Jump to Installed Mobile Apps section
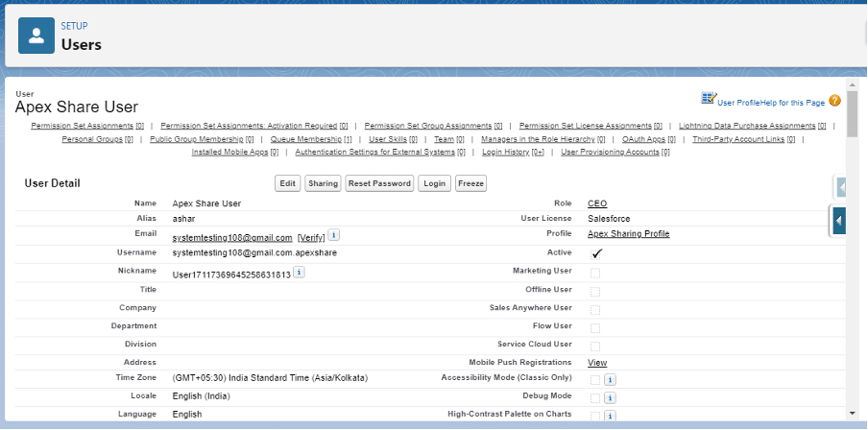The width and height of the screenshot is (868, 430). click(235, 152)
